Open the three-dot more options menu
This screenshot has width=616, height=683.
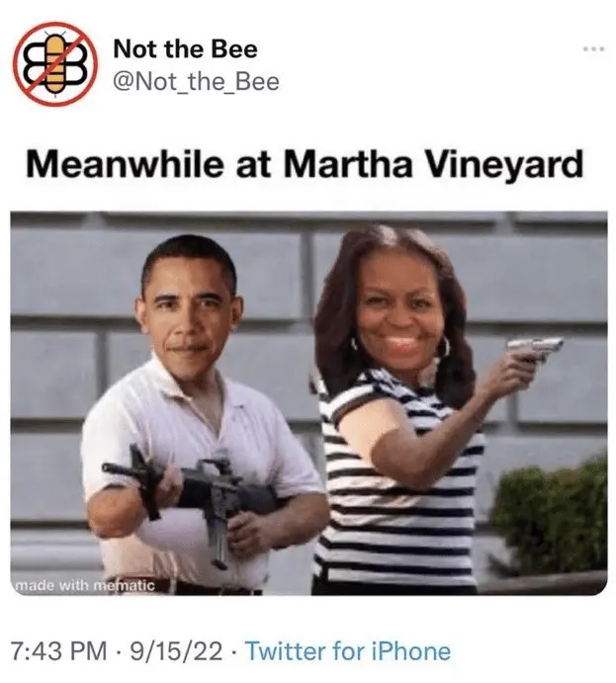coord(594,48)
